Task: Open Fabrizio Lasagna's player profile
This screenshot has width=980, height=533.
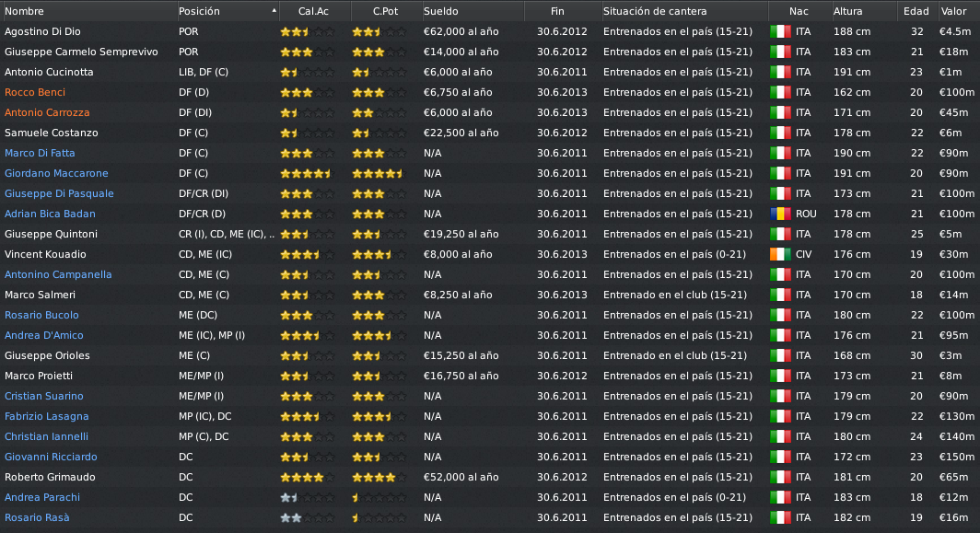Action: coord(47,416)
